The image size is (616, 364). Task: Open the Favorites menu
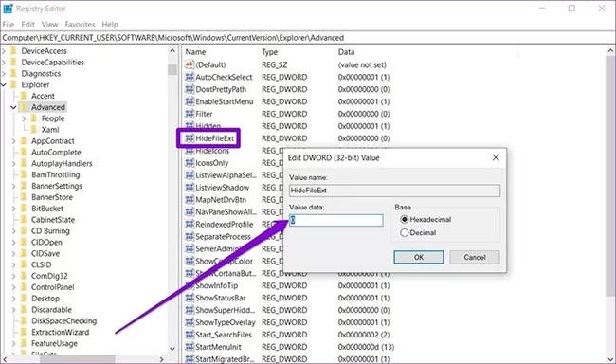pos(80,25)
